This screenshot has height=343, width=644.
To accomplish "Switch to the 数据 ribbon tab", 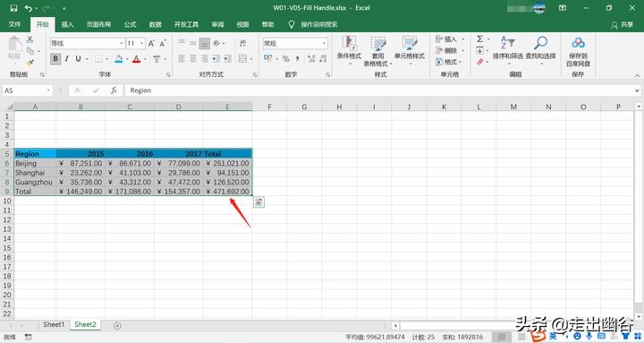I will click(156, 25).
